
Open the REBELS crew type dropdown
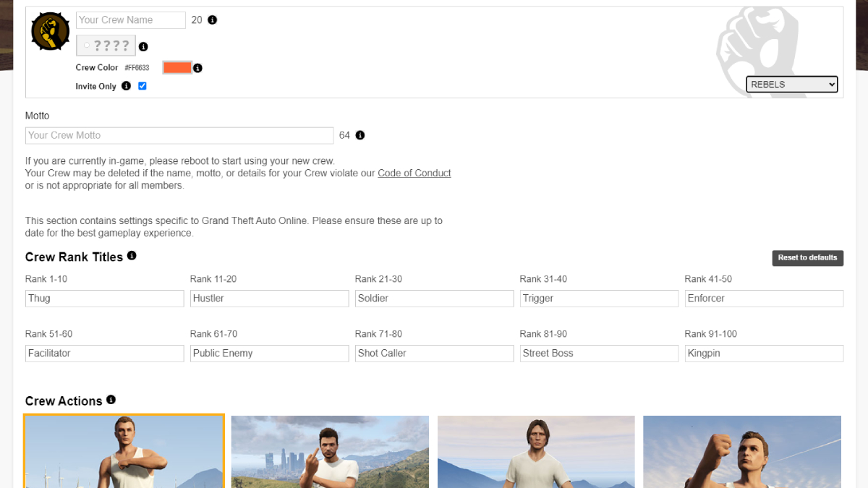(791, 85)
